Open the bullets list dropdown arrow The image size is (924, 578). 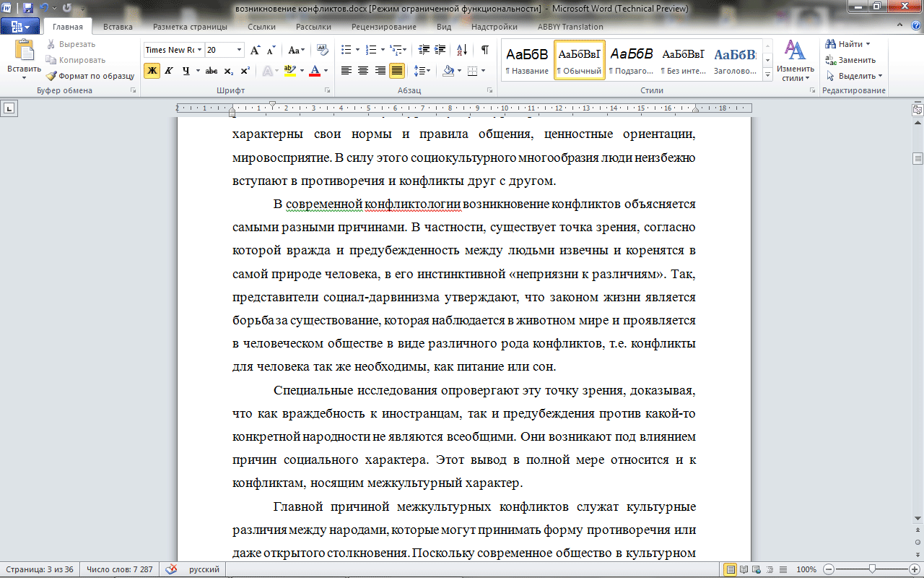point(357,50)
